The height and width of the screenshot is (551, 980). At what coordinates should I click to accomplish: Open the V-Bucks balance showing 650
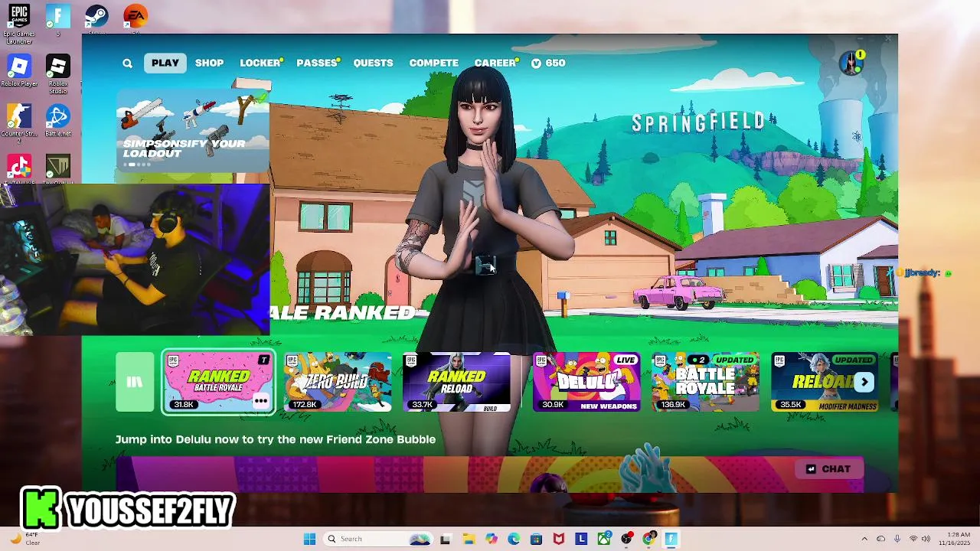point(548,63)
